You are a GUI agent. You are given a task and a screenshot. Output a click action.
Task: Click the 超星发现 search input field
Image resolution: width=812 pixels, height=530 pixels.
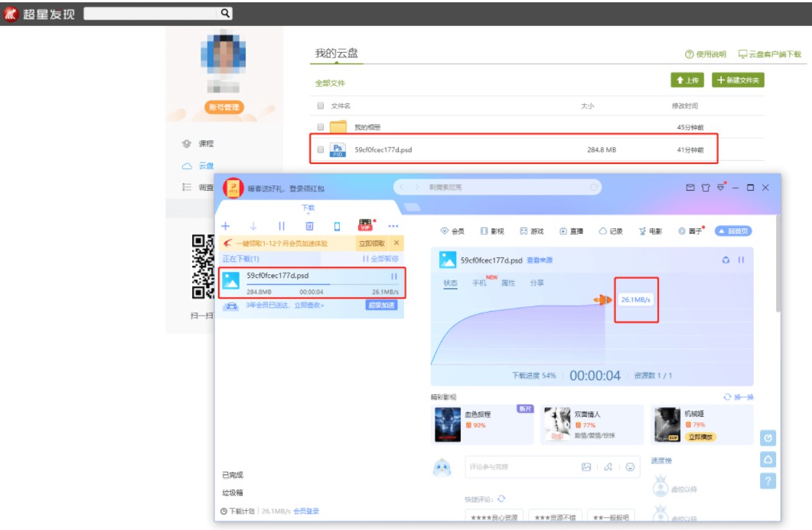[x=152, y=13]
